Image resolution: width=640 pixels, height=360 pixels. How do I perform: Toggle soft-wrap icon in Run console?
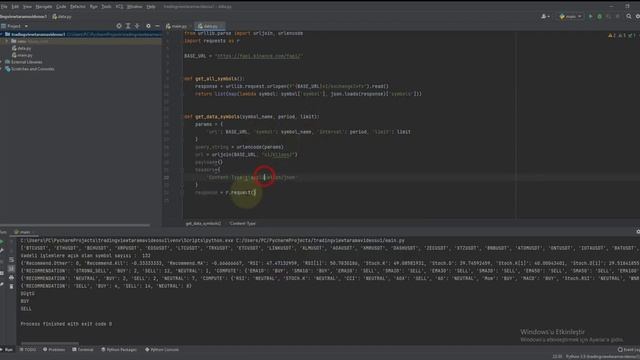[11, 260]
